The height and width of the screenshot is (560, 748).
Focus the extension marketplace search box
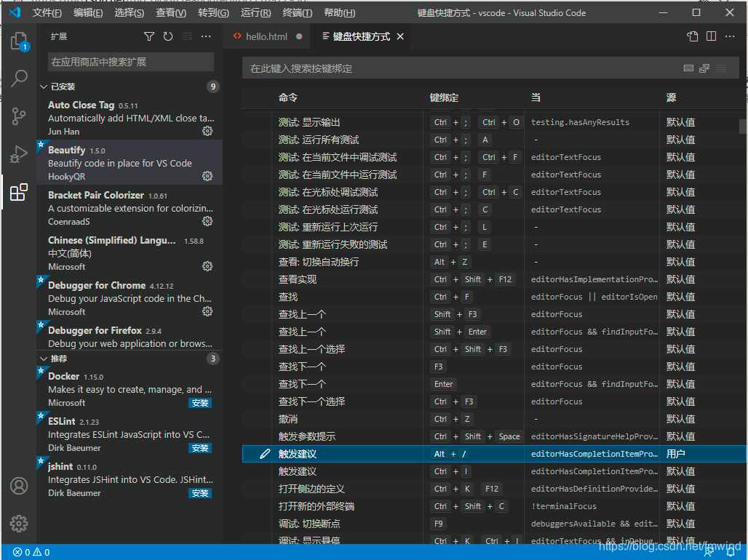click(131, 62)
